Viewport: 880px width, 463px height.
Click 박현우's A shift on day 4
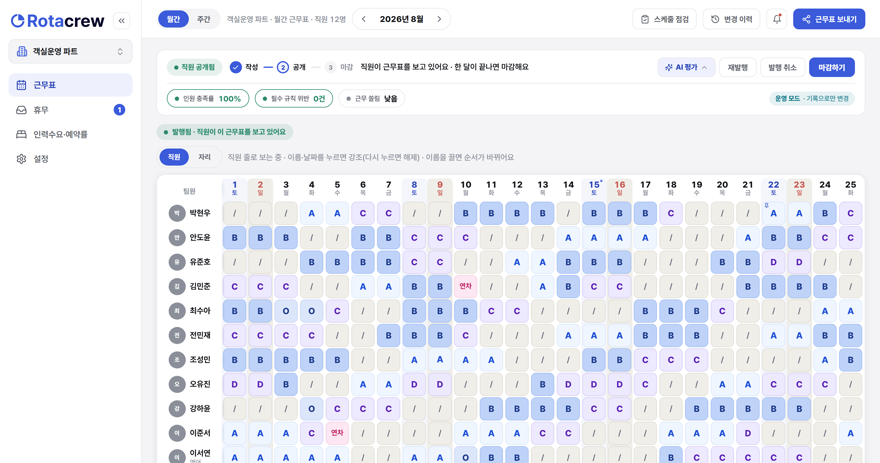311,213
